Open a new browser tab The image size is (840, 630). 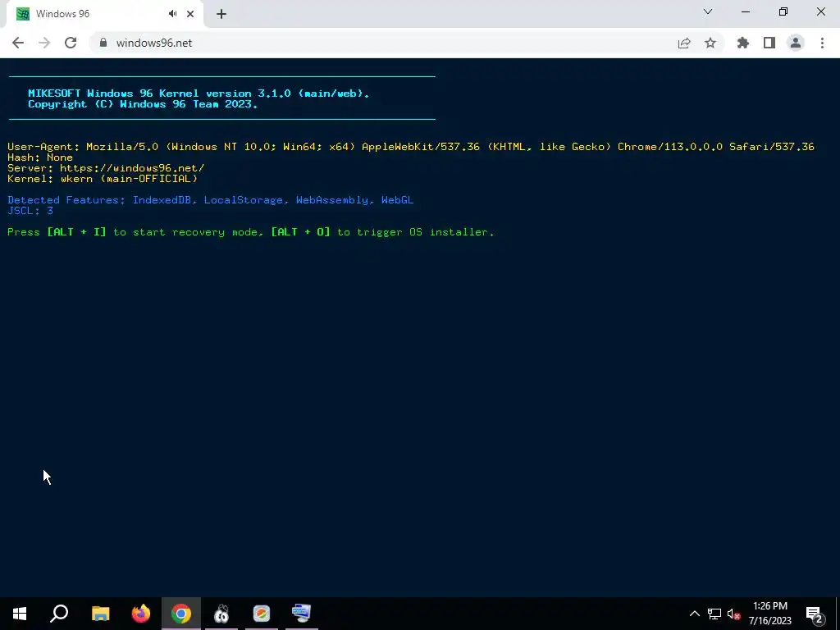pyautogui.click(x=221, y=14)
